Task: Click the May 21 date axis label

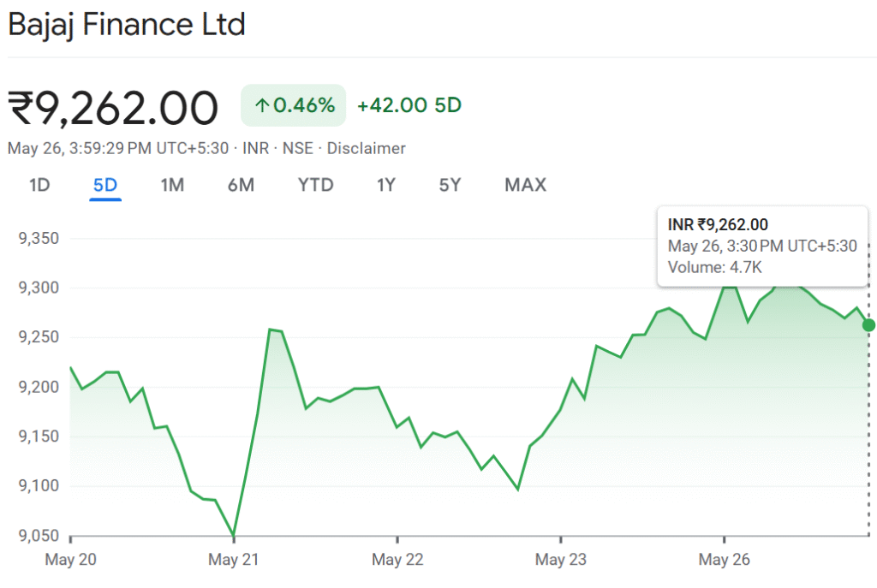Action: click(234, 560)
